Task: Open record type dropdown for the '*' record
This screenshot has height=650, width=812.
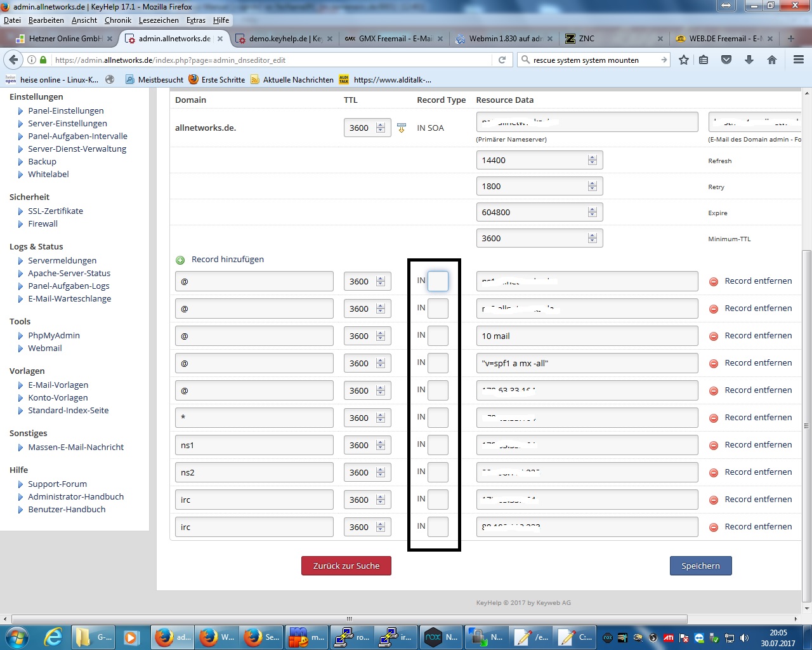Action: coord(438,418)
